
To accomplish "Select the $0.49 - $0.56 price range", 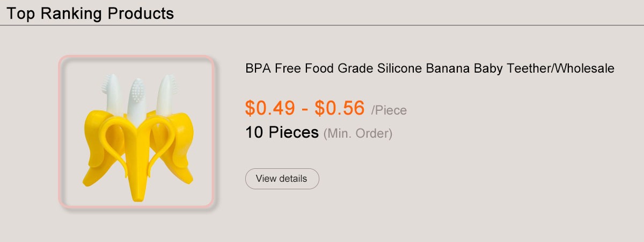I will point(305,108).
